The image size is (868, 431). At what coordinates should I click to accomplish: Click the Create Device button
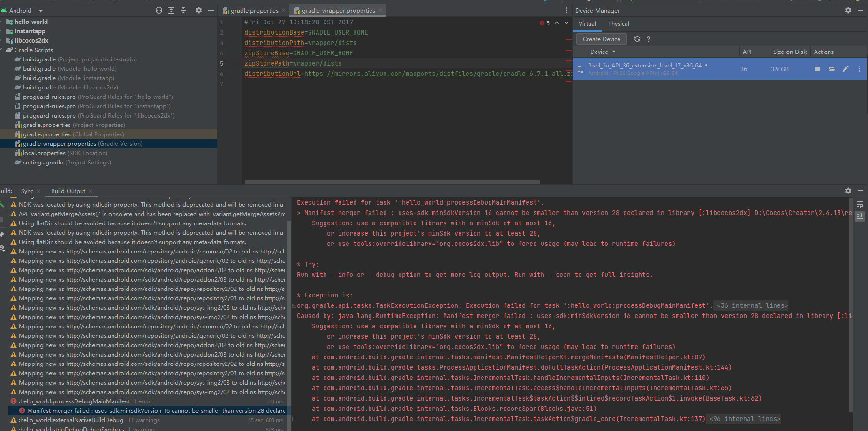(601, 39)
